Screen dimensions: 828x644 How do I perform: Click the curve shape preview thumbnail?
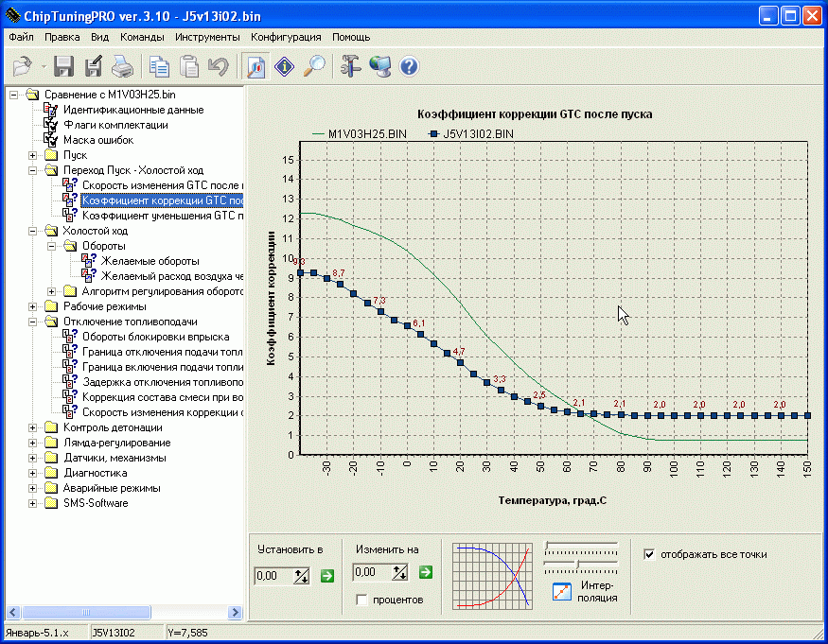tap(492, 577)
